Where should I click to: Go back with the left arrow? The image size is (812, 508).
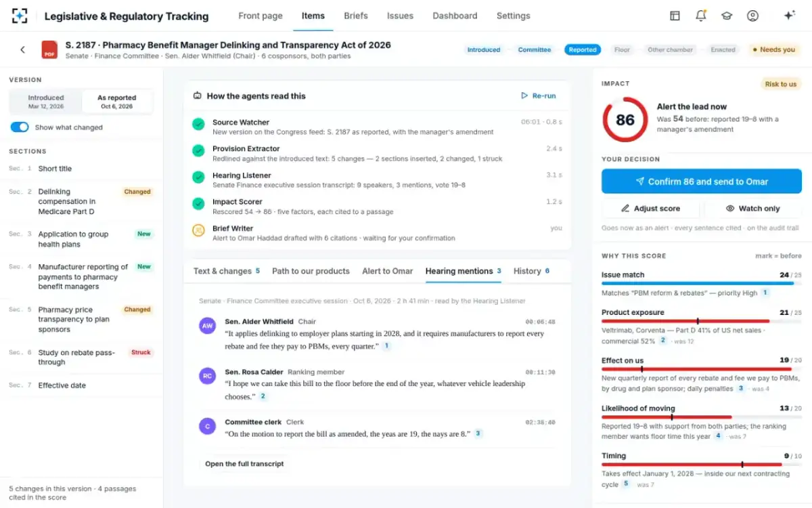[x=22, y=49]
